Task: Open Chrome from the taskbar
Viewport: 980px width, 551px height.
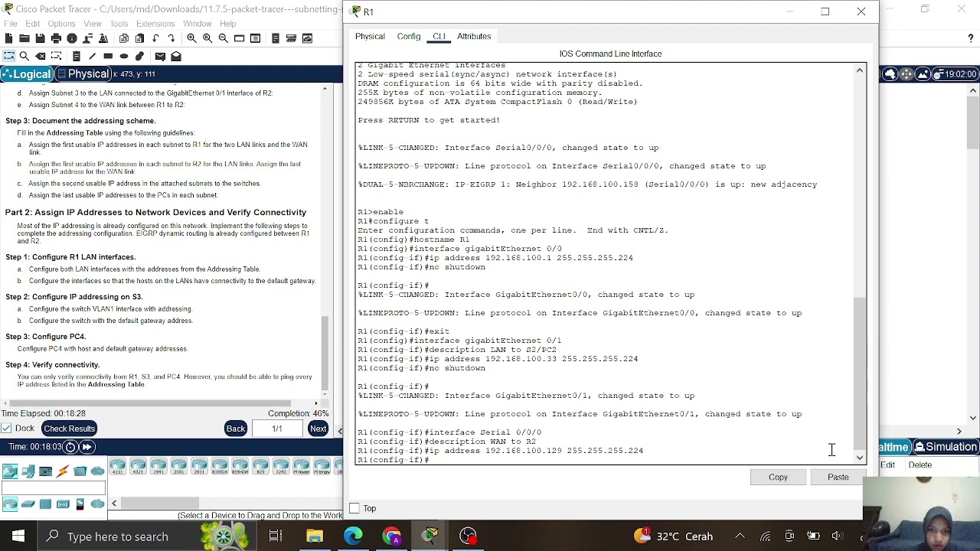Action: pos(392,536)
